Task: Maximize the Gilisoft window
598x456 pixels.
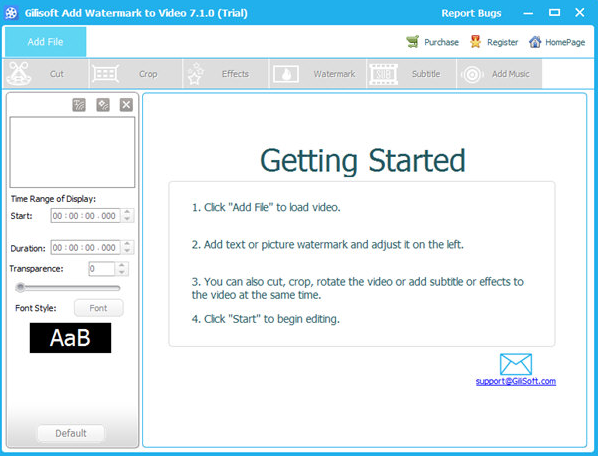Action: click(554, 13)
